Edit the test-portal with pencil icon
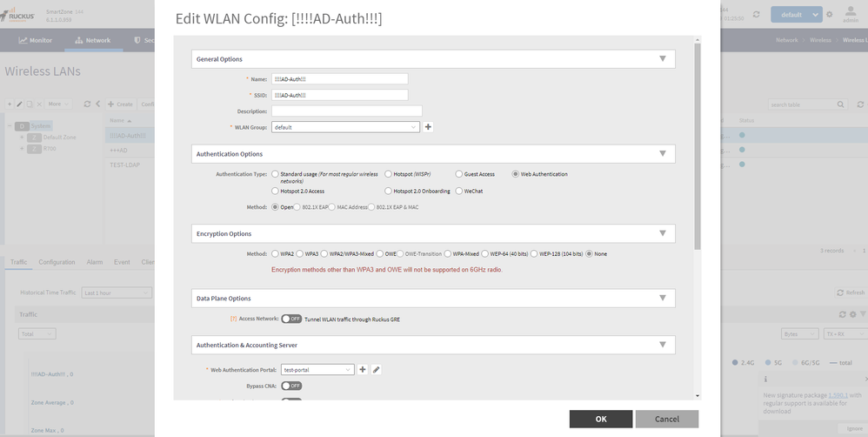Screen dimensions: 868x437 (x=376, y=370)
